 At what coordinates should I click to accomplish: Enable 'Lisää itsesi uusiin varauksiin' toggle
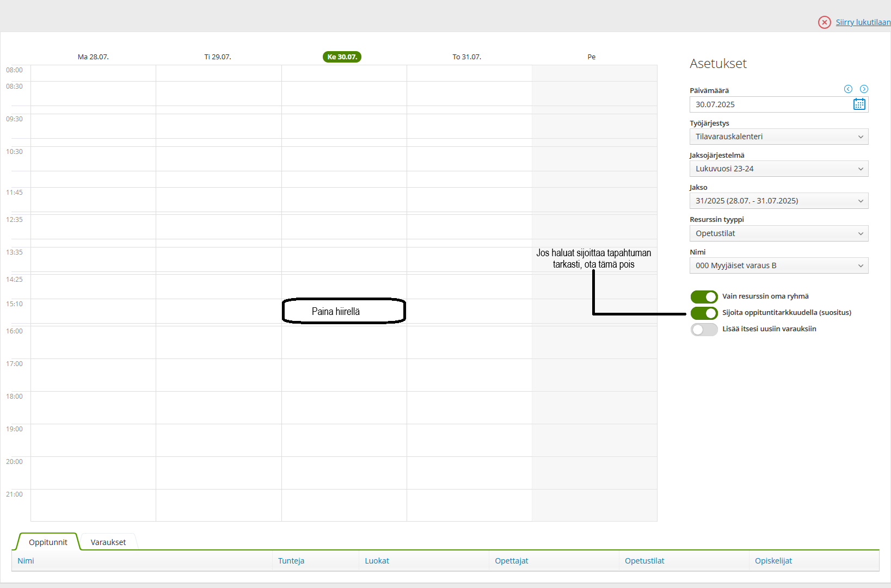[x=704, y=329]
